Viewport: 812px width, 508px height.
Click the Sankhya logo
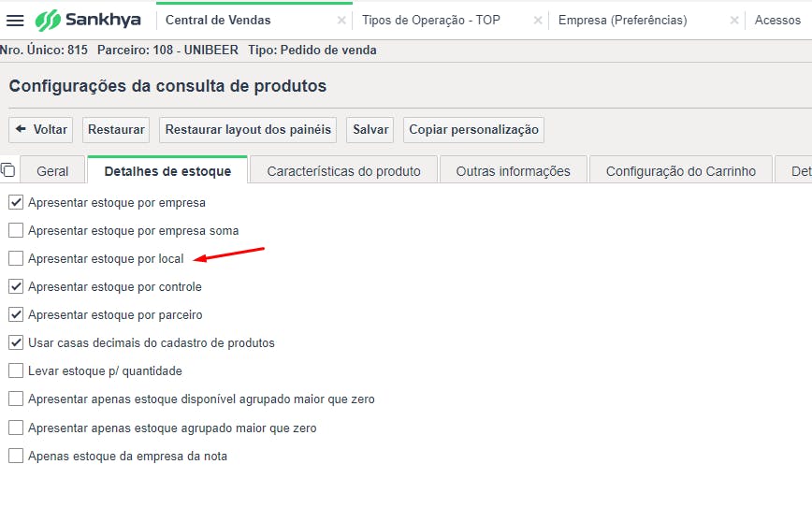90,21
